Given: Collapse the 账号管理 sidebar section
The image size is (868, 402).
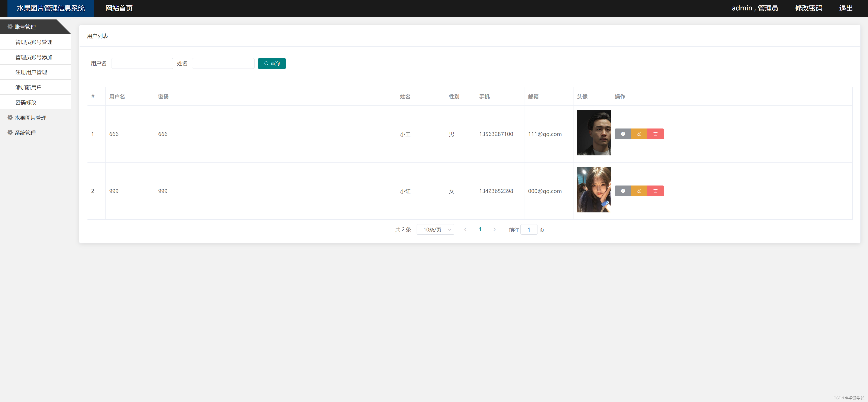Looking at the screenshot, I should point(25,27).
